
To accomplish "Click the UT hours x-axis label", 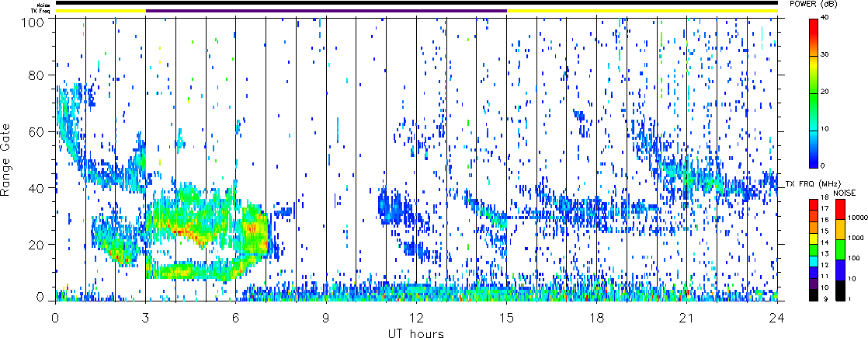I will tap(416, 333).
